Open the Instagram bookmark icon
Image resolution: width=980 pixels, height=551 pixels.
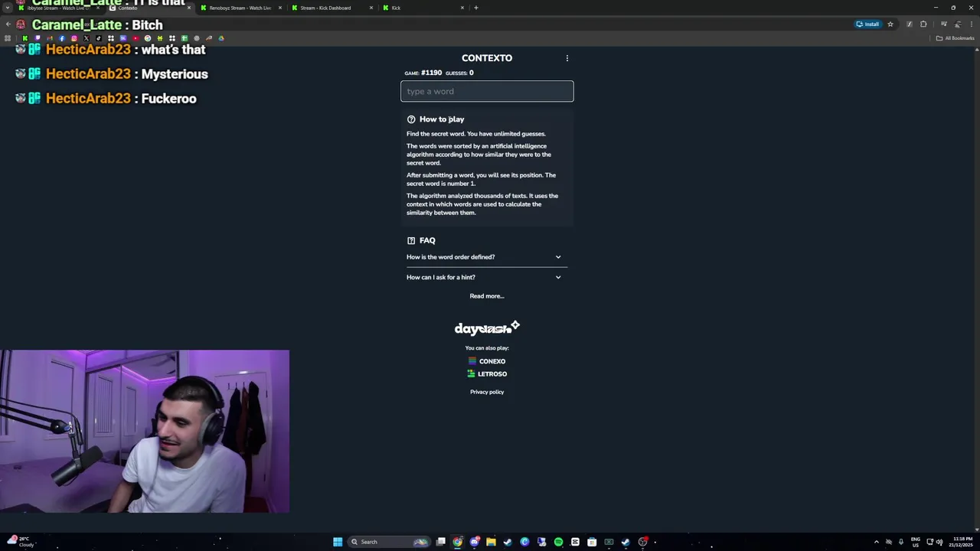coord(74,38)
